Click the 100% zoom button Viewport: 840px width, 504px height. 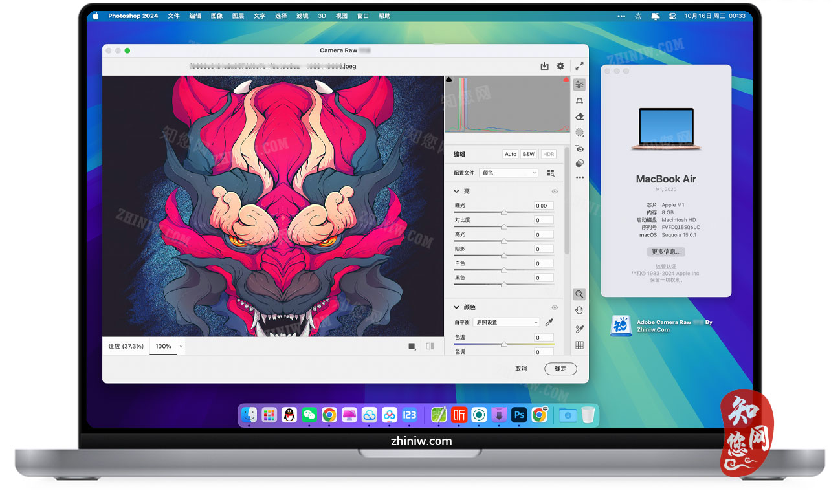pyautogui.click(x=163, y=346)
